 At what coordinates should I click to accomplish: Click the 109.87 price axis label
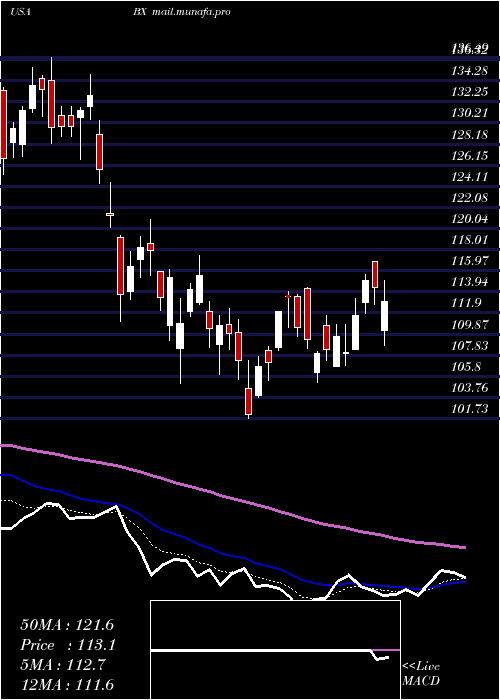coord(470,325)
